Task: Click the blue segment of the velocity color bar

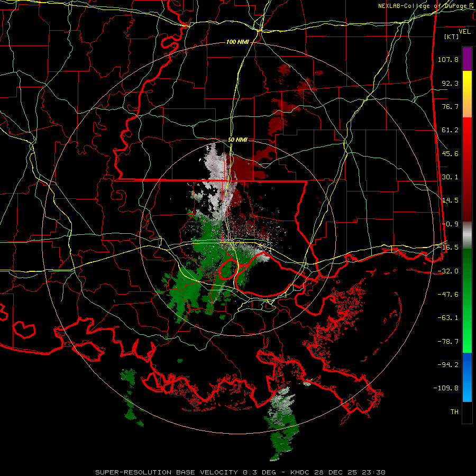Action: pos(467,377)
